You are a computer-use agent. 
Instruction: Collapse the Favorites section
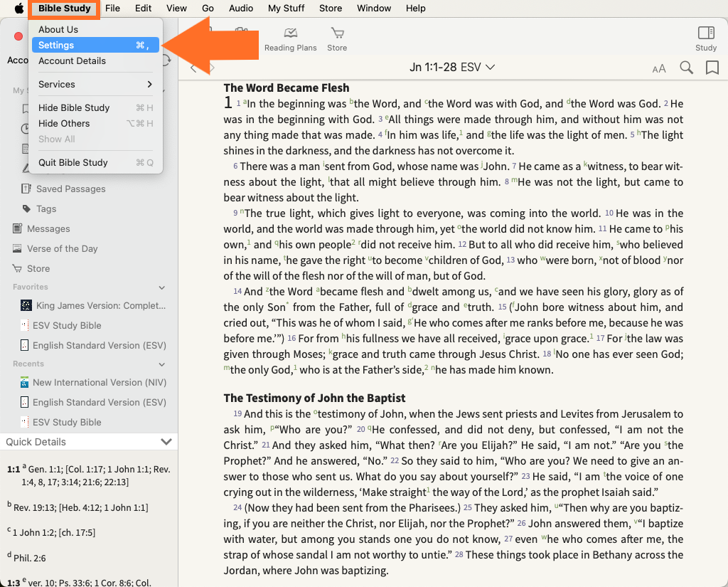[162, 287]
